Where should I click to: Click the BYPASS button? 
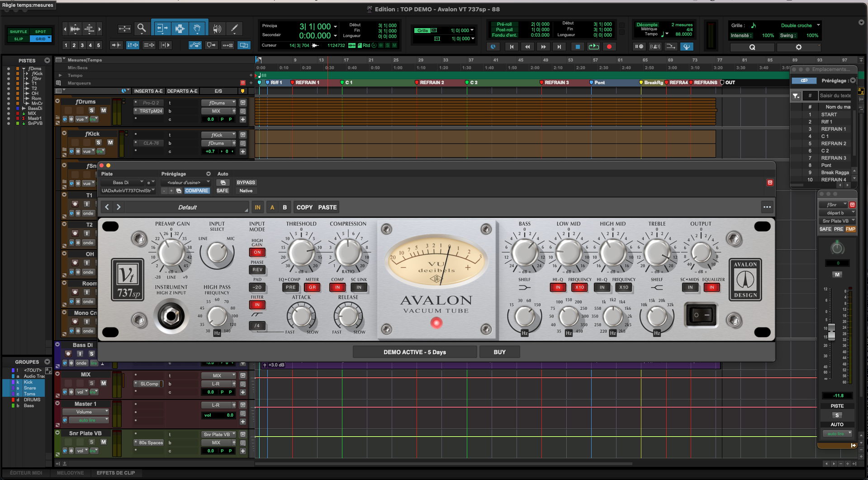[246, 182]
